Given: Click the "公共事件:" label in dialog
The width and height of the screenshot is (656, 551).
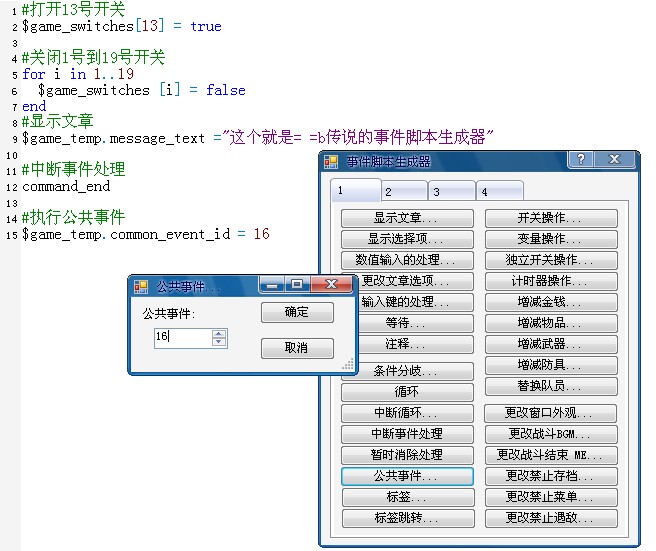Looking at the screenshot, I should point(169,313).
